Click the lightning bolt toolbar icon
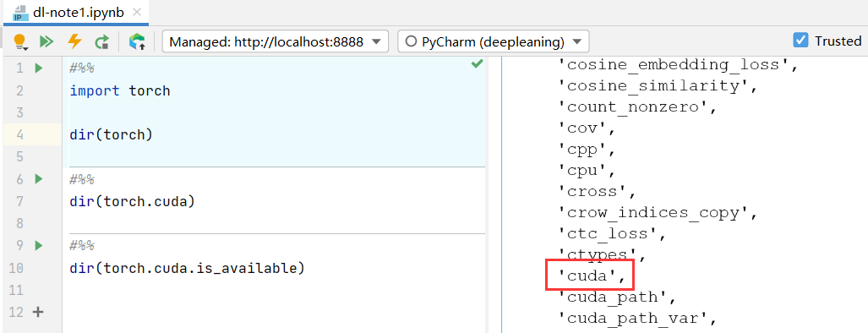868x333 pixels. pyautogui.click(x=74, y=41)
